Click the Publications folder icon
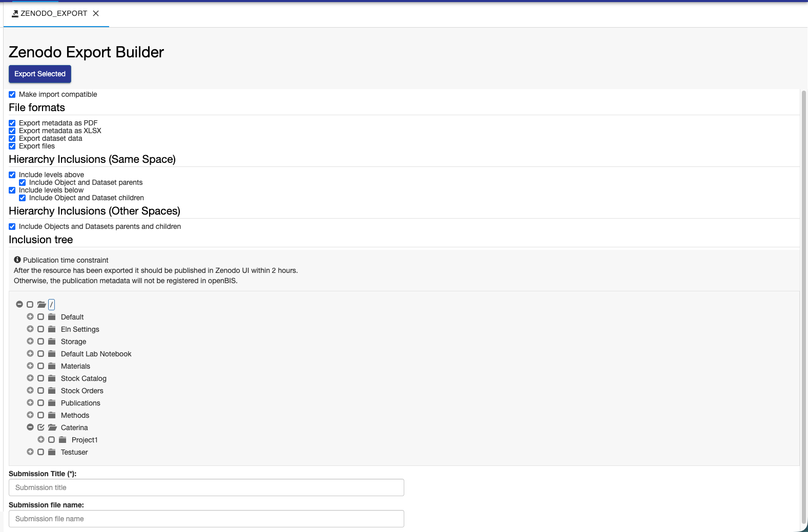Screen dimensions: 808x532 click(52, 402)
